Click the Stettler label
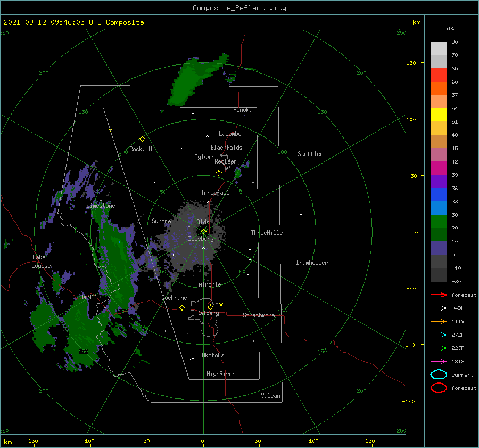Image resolution: width=479 pixels, height=448 pixels. 310,154
